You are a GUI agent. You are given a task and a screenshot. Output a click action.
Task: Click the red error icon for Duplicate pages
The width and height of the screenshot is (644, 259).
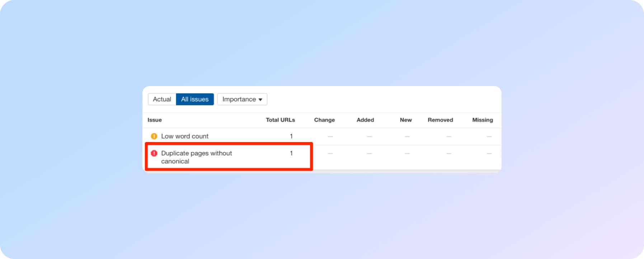click(154, 153)
